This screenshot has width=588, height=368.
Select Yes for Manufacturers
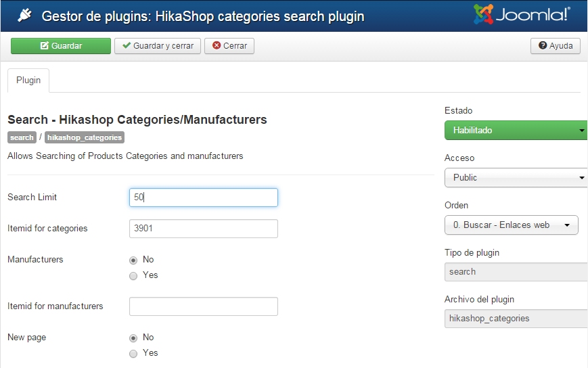point(133,275)
